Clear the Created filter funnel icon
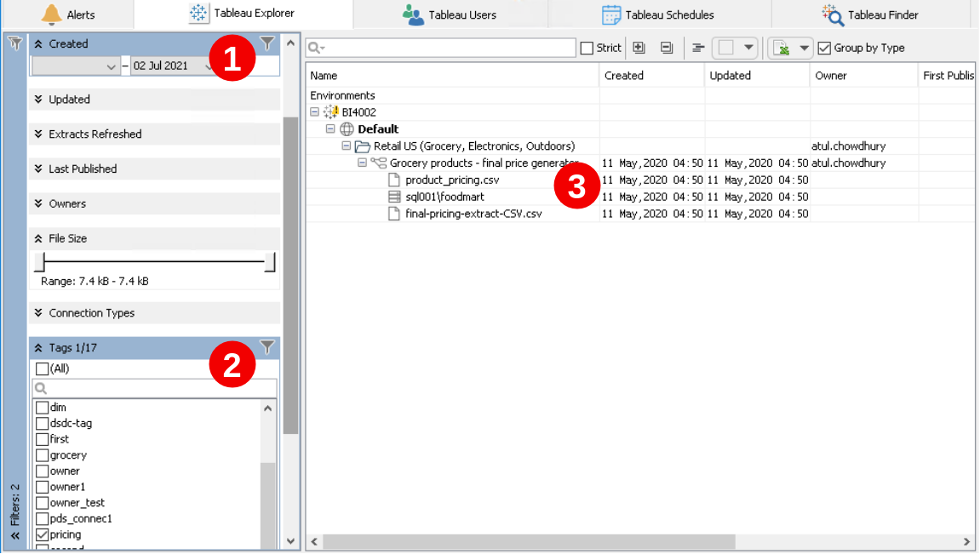This screenshot has height=554, width=980. 266,43
